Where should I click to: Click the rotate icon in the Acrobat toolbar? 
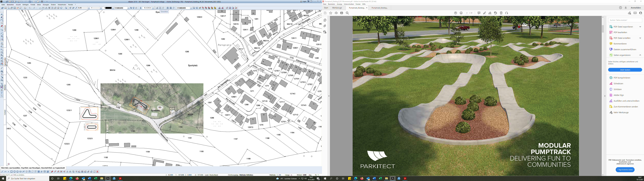pos(507,13)
